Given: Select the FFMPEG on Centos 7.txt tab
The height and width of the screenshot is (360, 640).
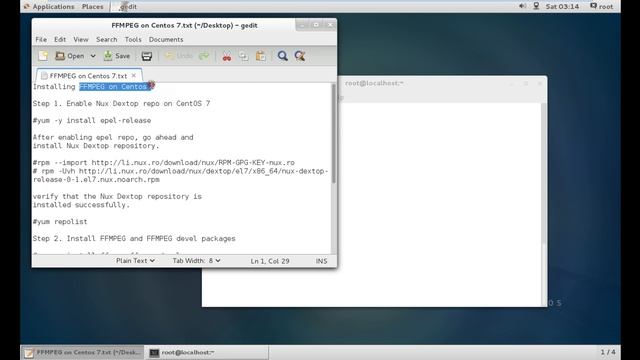Looking at the screenshot, I should click(88, 76).
